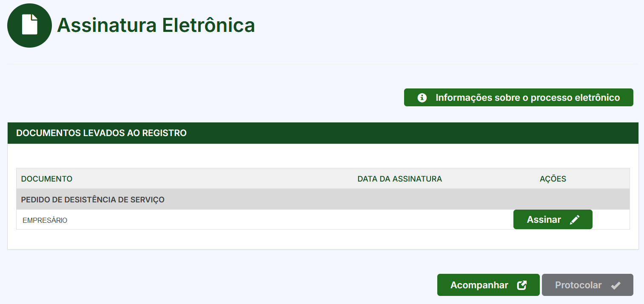Image resolution: width=644 pixels, height=304 pixels.
Task: Click the DATA DA ASSINATURA column header
Action: pos(399,179)
